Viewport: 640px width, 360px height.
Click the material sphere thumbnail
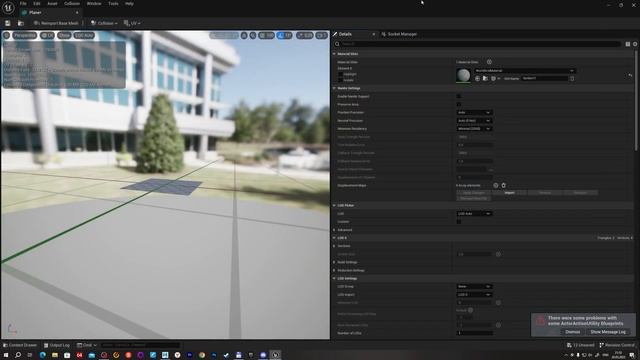pos(463,75)
